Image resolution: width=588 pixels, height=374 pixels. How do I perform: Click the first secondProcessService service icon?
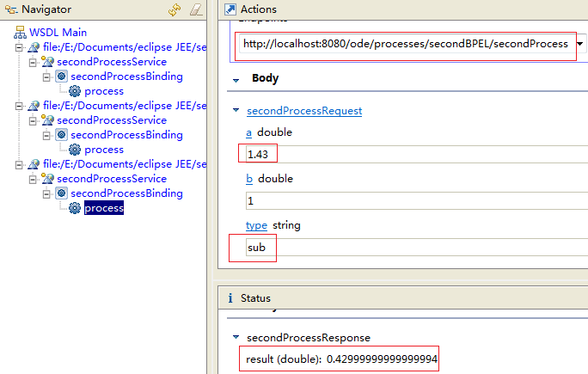(47, 62)
